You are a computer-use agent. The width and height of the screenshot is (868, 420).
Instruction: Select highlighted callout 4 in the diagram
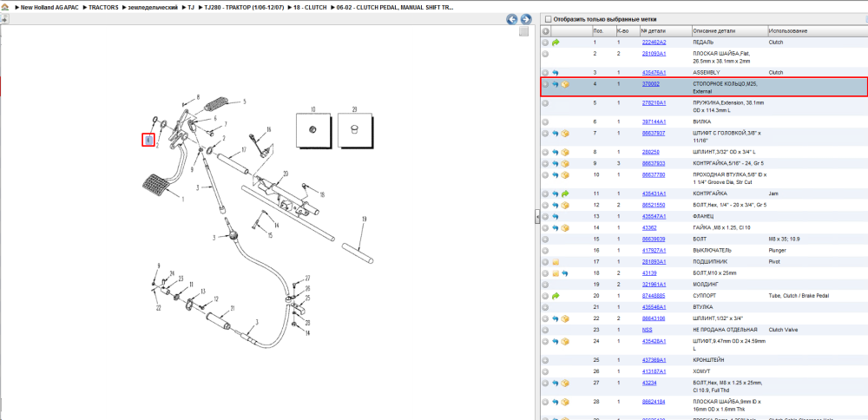[x=148, y=140]
